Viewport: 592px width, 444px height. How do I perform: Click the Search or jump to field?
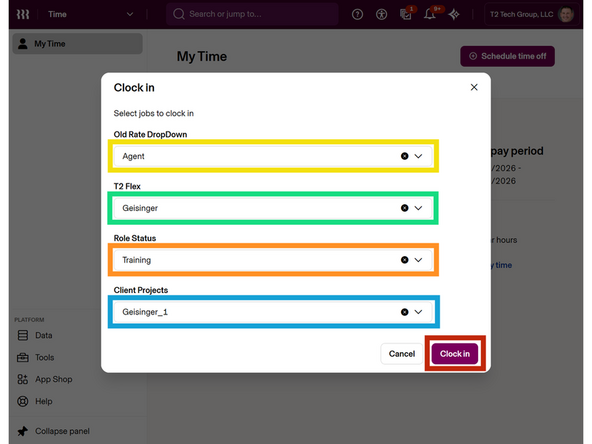252,14
